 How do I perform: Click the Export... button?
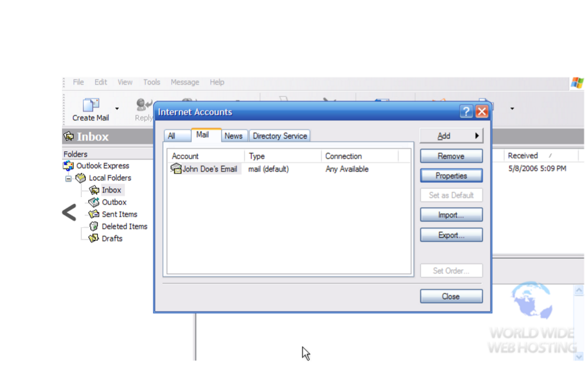tap(451, 235)
